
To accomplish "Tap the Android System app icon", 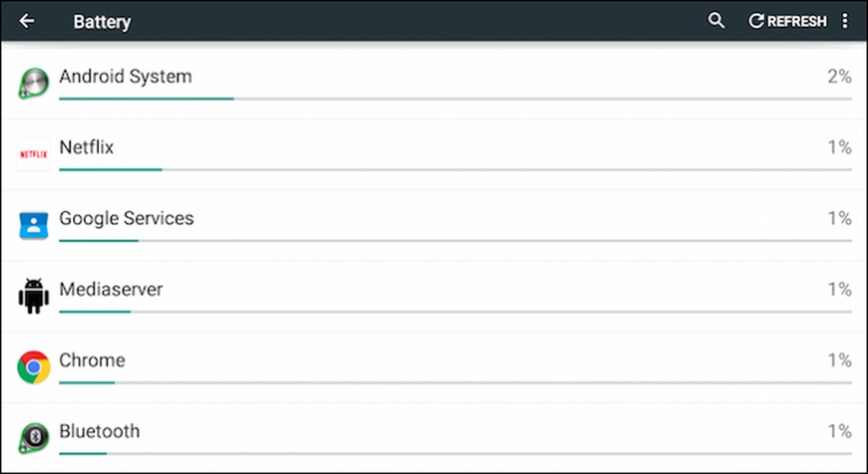I will (x=34, y=83).
